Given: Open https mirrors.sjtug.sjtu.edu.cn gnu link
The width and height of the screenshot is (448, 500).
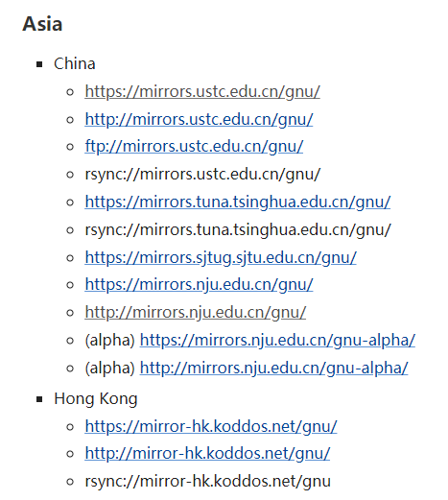Looking at the screenshot, I should pyautogui.click(x=221, y=257).
